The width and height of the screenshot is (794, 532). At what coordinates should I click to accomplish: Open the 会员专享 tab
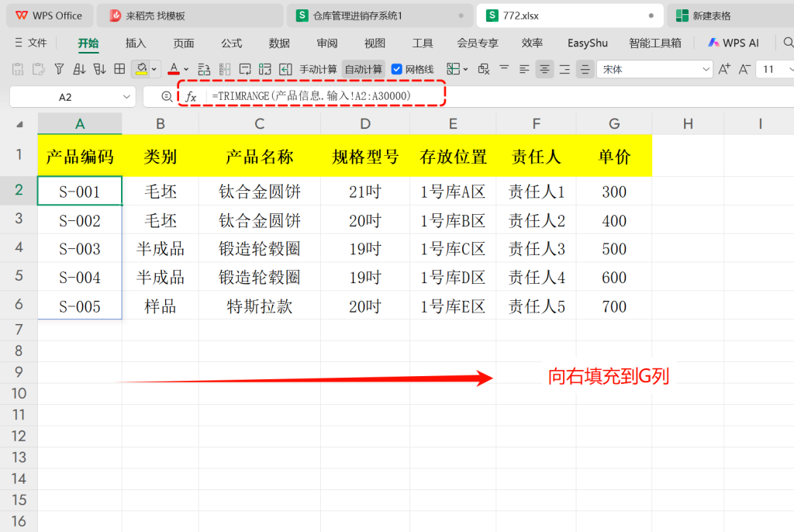[478, 43]
